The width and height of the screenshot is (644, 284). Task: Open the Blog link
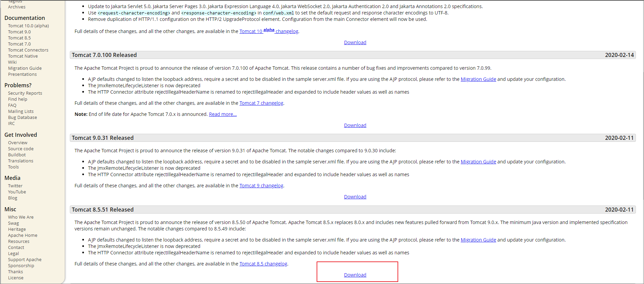[12, 198]
